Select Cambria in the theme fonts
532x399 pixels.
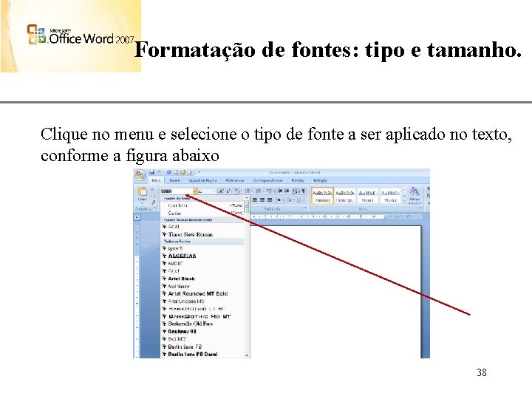[202, 205]
